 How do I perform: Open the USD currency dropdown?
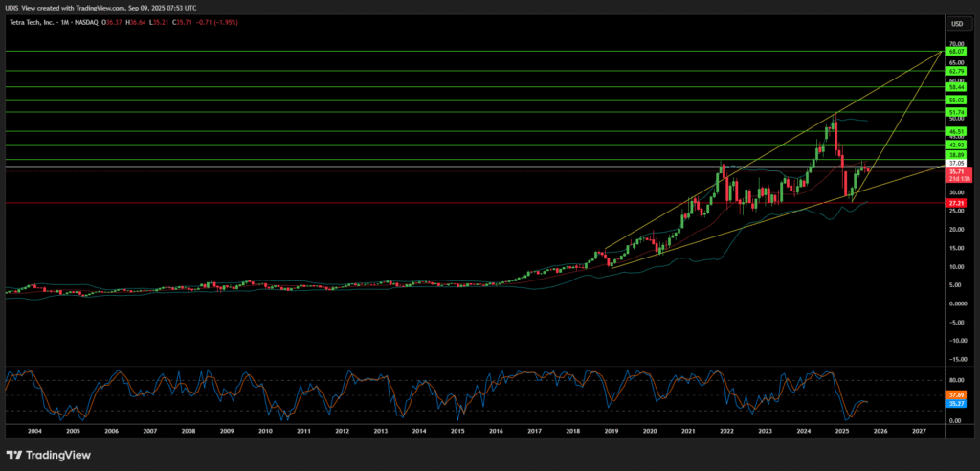[955, 23]
